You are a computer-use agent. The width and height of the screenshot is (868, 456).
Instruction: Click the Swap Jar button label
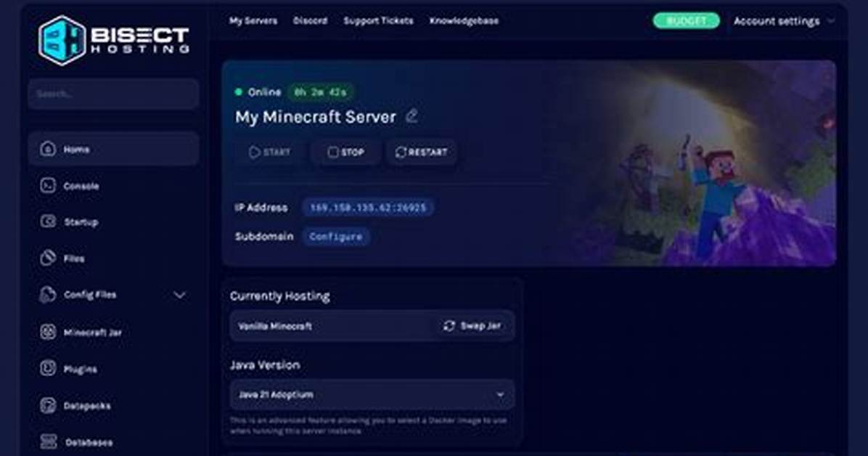[x=480, y=326]
